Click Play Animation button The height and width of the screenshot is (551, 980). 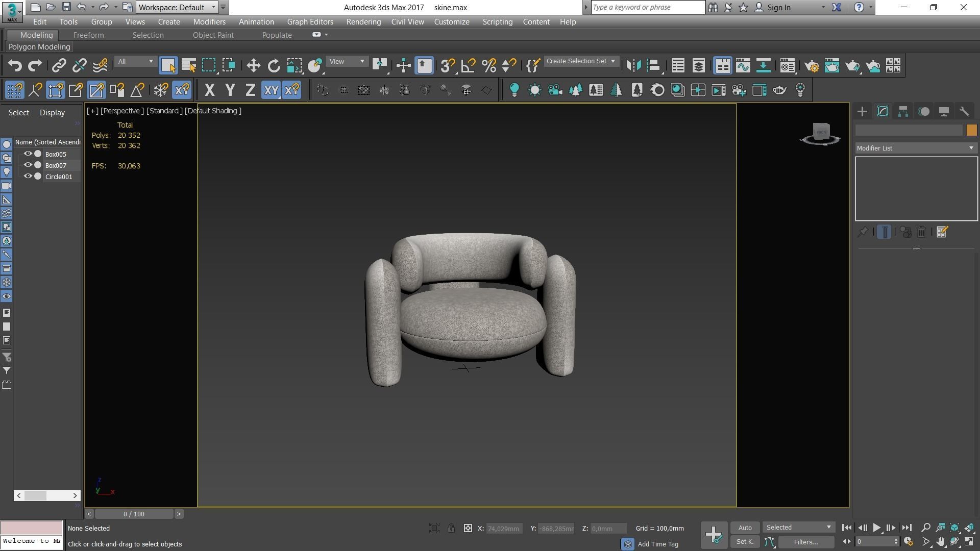[876, 528]
